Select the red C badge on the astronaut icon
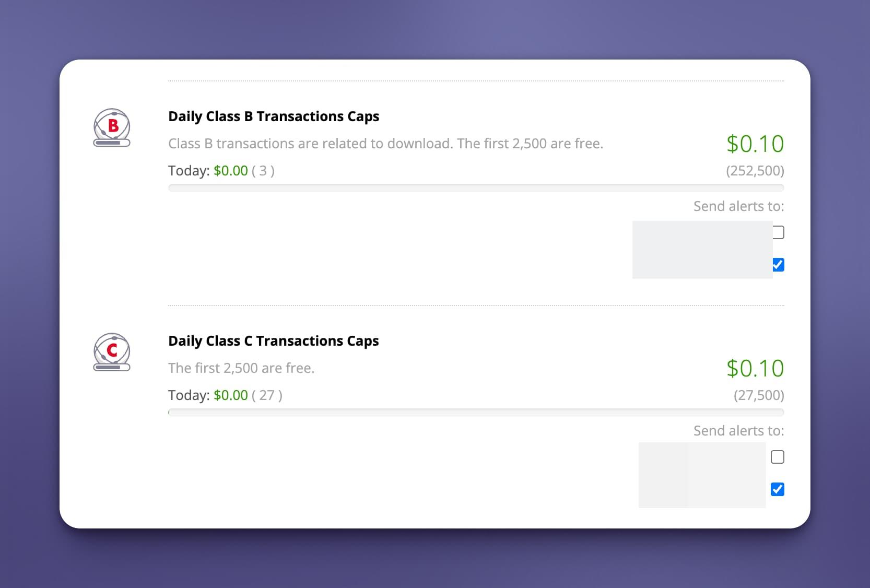This screenshot has height=588, width=870. point(113,350)
